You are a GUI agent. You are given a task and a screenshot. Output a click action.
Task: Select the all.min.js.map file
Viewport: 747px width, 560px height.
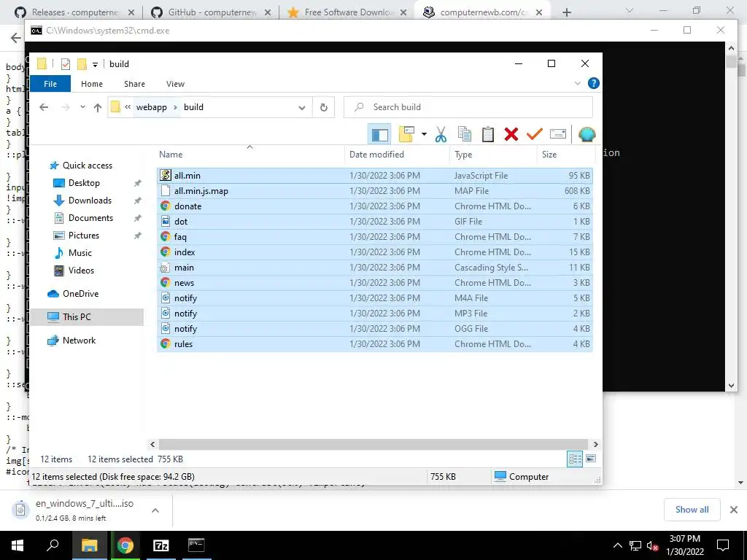374,191
